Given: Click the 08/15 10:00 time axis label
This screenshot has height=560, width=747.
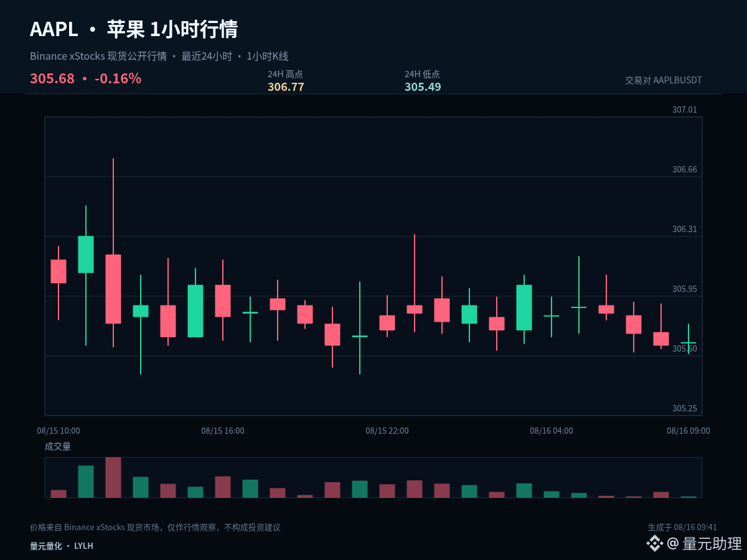Looking at the screenshot, I should tap(59, 431).
